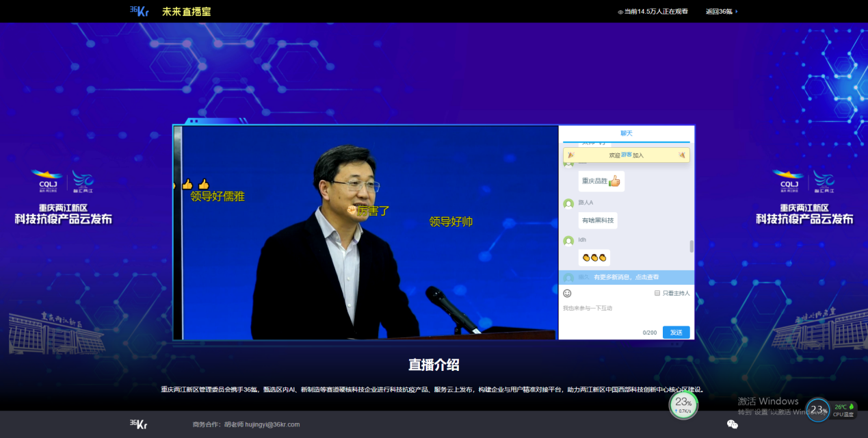Screen dimensions: 868x438
Task: Click the right confetti icon in welcome banner
Action: point(682,155)
